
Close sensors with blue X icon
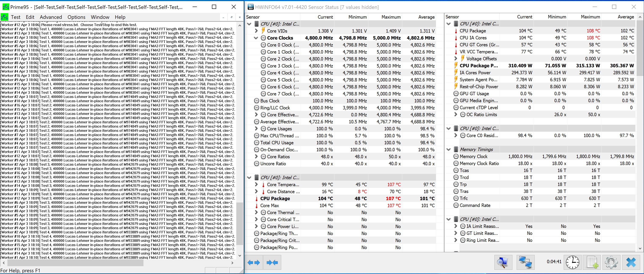(631, 262)
